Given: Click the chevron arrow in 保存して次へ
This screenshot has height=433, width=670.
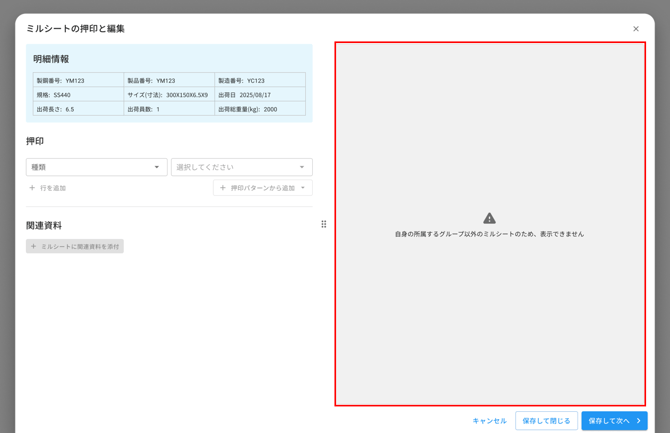Looking at the screenshot, I should point(638,421).
